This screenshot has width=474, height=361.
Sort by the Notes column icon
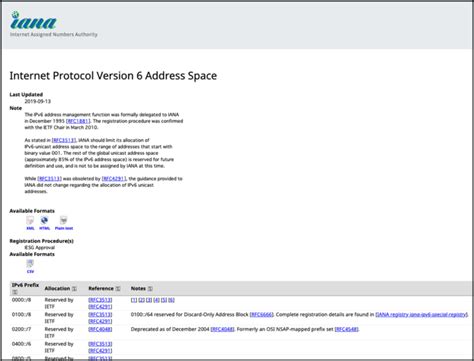click(x=150, y=289)
